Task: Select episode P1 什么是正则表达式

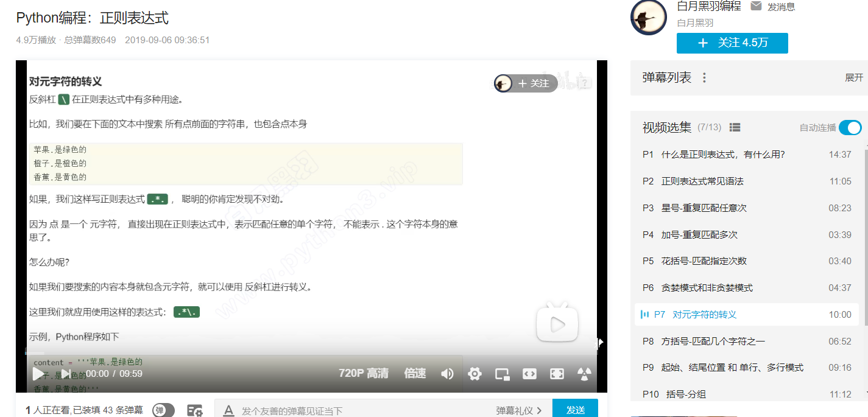Action: [747, 155]
